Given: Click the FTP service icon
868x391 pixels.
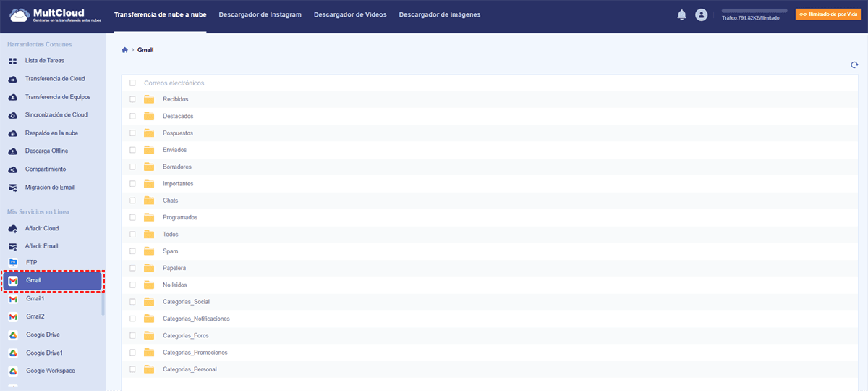Looking at the screenshot, I should 12,263.
